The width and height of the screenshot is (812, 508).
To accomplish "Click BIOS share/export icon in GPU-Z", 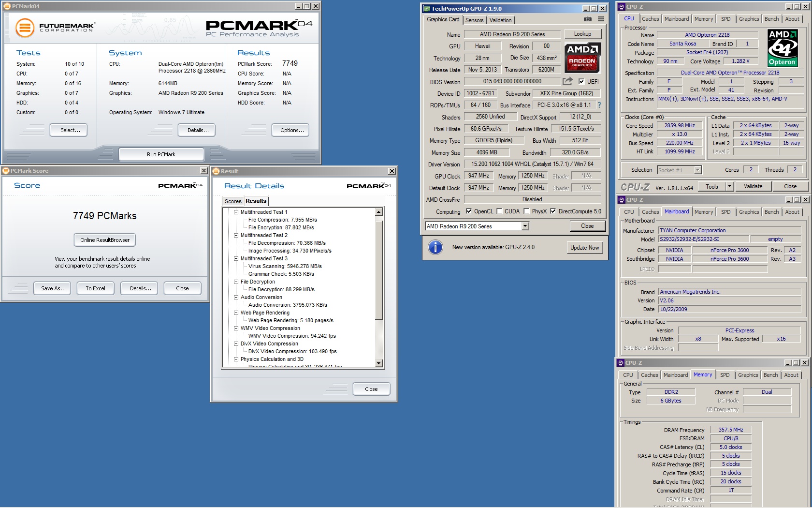I will pyautogui.click(x=567, y=81).
